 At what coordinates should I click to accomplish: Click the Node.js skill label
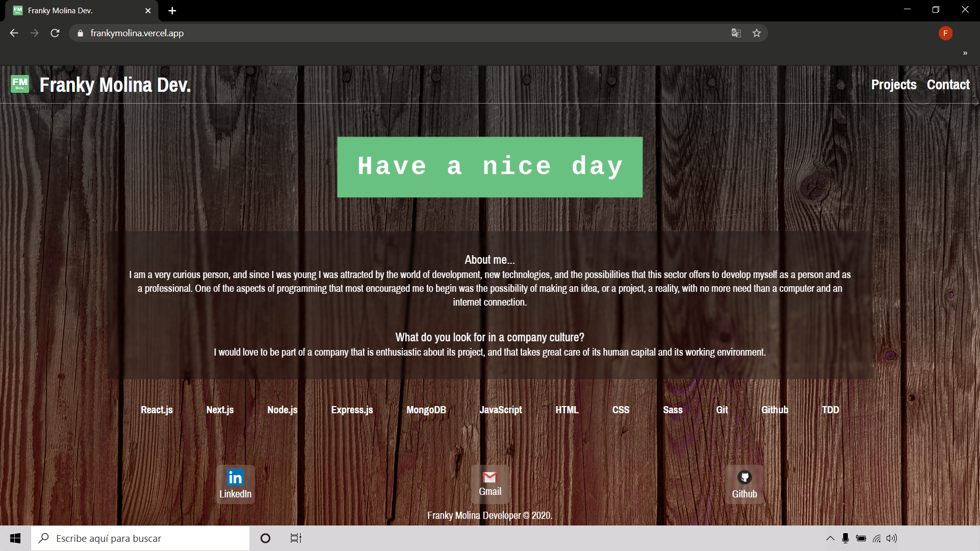(x=282, y=410)
